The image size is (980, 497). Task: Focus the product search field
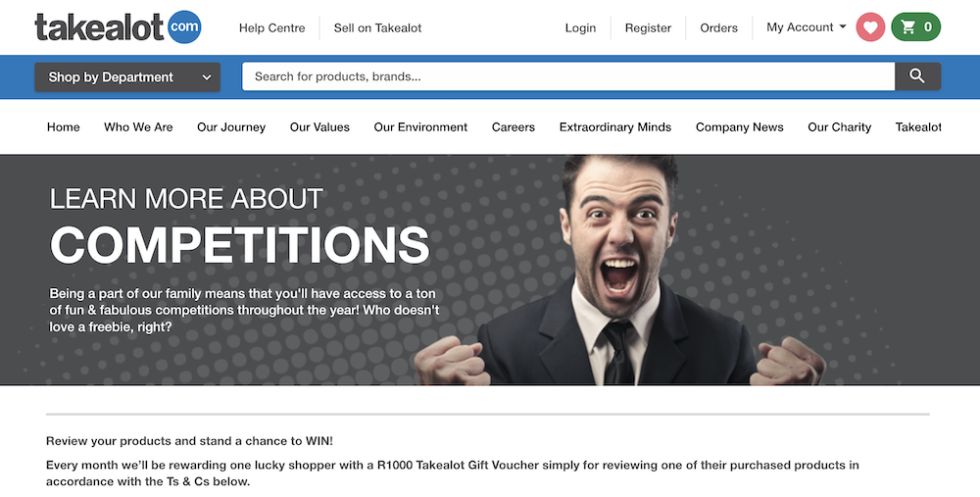[568, 76]
